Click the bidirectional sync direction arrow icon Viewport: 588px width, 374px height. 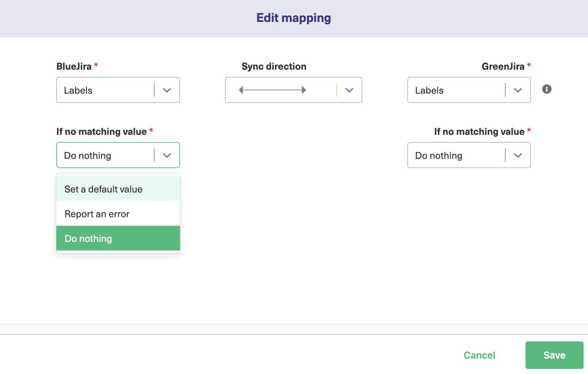(x=272, y=90)
